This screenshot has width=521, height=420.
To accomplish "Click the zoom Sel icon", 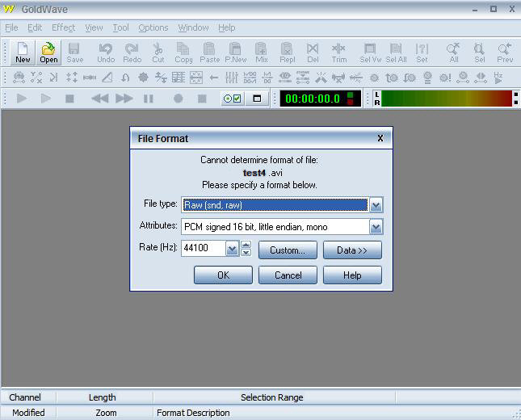I will tap(479, 52).
